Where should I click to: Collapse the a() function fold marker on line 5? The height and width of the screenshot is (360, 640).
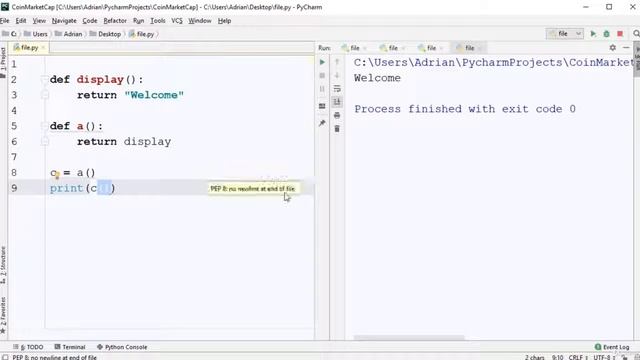(45, 126)
